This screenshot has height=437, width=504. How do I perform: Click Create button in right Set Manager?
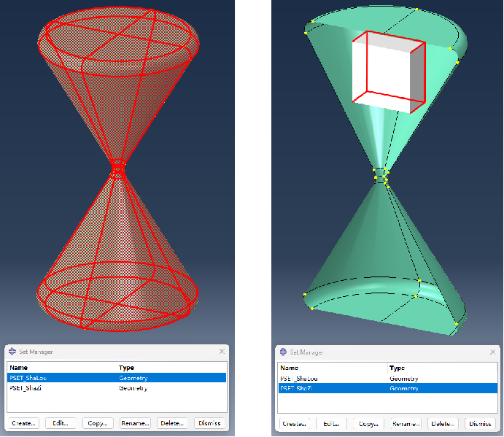[295, 424]
